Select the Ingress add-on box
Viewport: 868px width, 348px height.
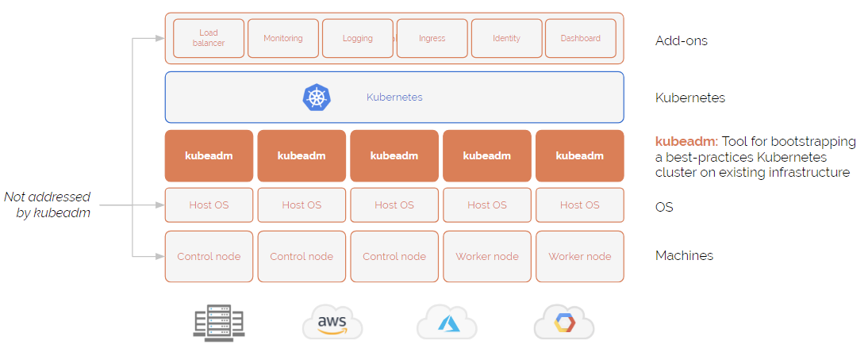432,38
